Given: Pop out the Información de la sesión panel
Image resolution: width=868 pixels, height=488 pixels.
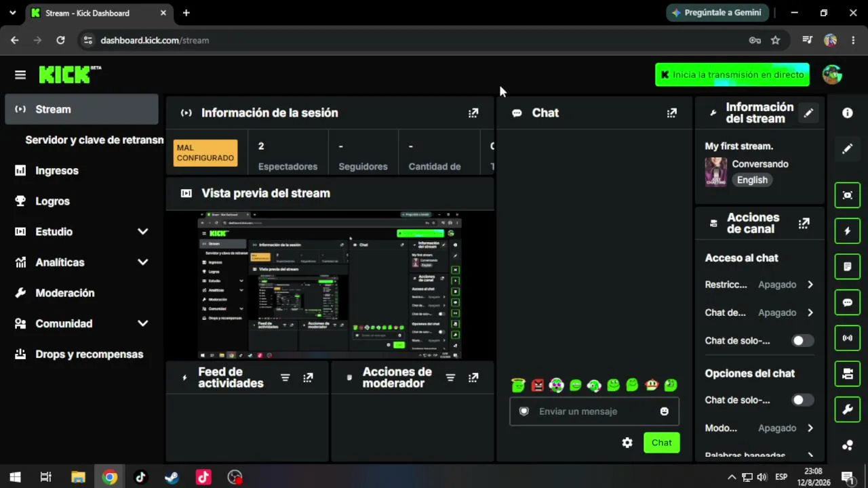Looking at the screenshot, I should [473, 113].
